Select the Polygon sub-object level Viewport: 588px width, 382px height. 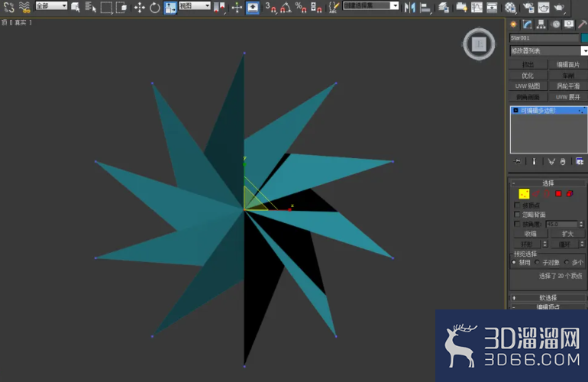pos(558,193)
